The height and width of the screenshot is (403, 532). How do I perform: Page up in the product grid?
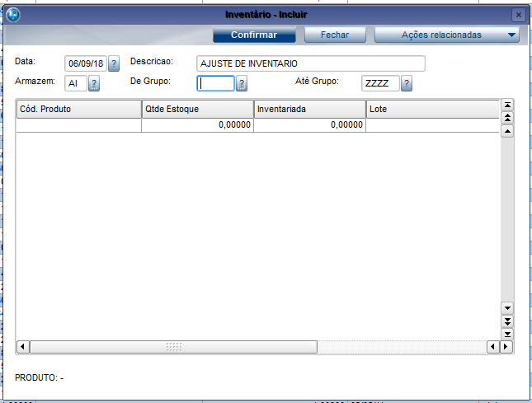507,118
